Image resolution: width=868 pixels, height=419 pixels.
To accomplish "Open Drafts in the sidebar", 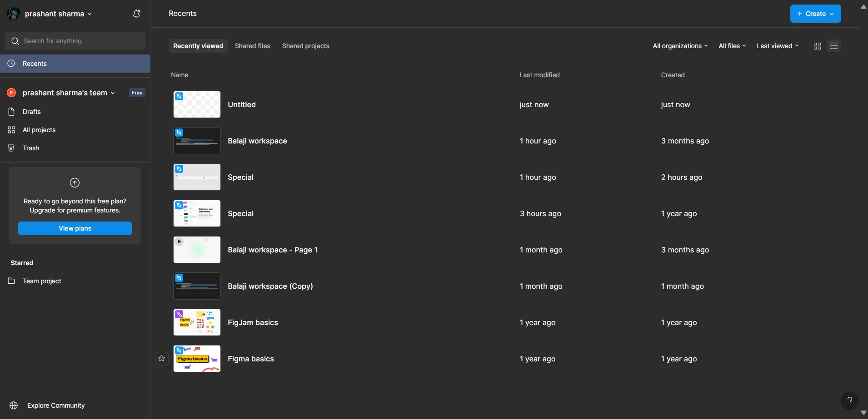I will click(75, 112).
